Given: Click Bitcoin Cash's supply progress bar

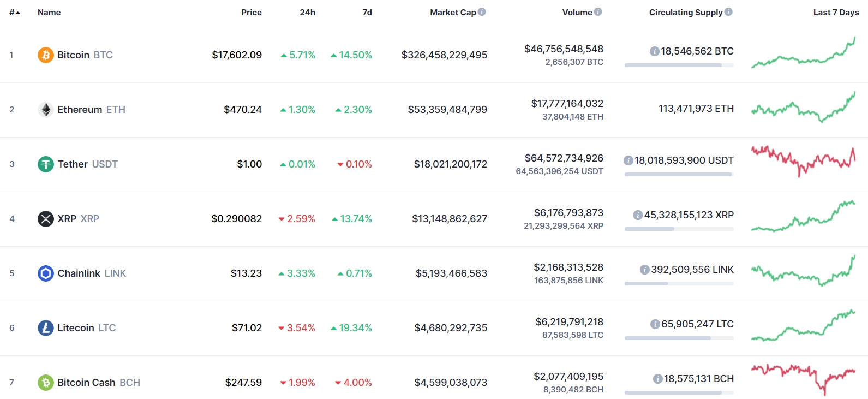Looking at the screenshot, I should pyautogui.click(x=679, y=392).
